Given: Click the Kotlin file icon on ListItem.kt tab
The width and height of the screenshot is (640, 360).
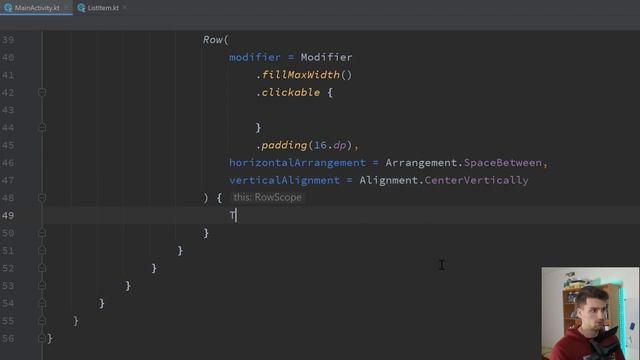Looking at the screenshot, I should pyautogui.click(x=81, y=8).
